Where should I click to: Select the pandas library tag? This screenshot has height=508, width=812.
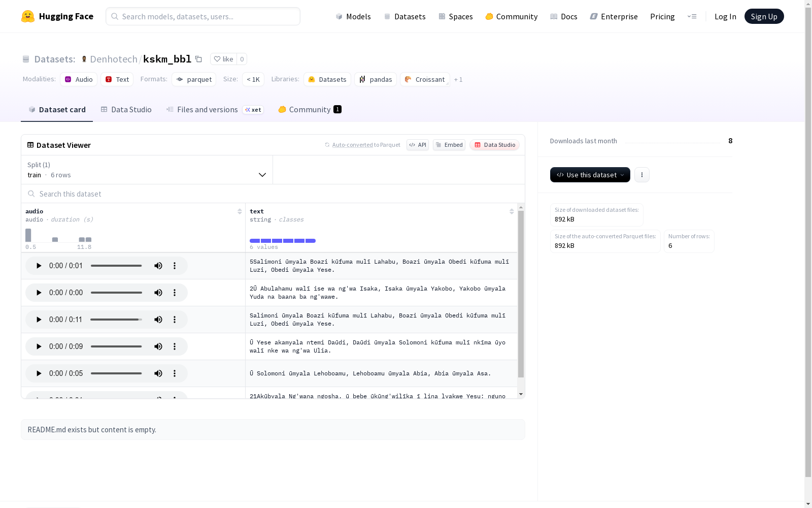point(376,79)
